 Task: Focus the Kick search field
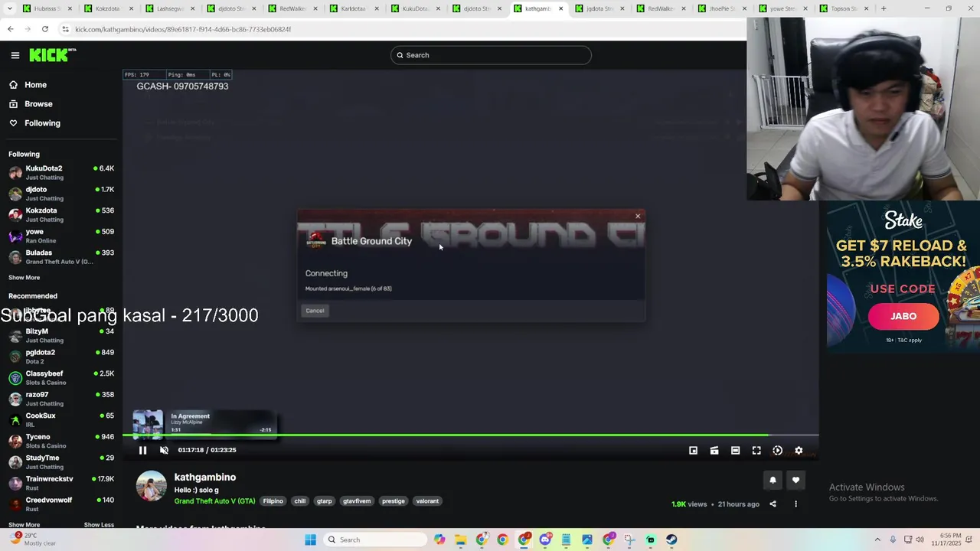click(491, 55)
